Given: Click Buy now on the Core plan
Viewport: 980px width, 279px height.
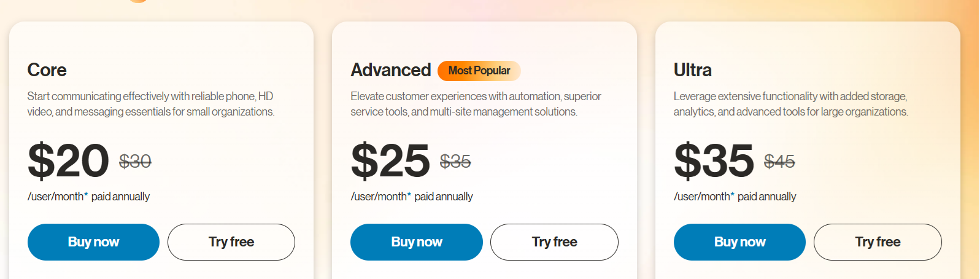Looking at the screenshot, I should click(93, 242).
